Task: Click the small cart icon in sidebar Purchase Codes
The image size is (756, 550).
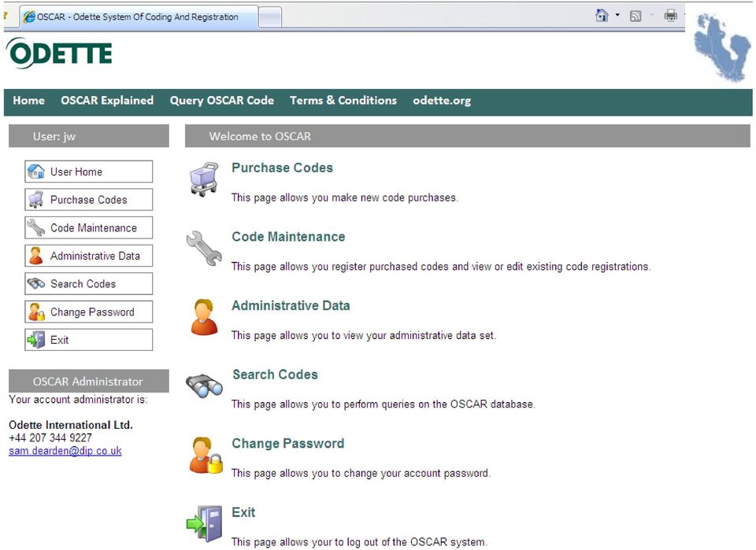Action: tap(36, 199)
